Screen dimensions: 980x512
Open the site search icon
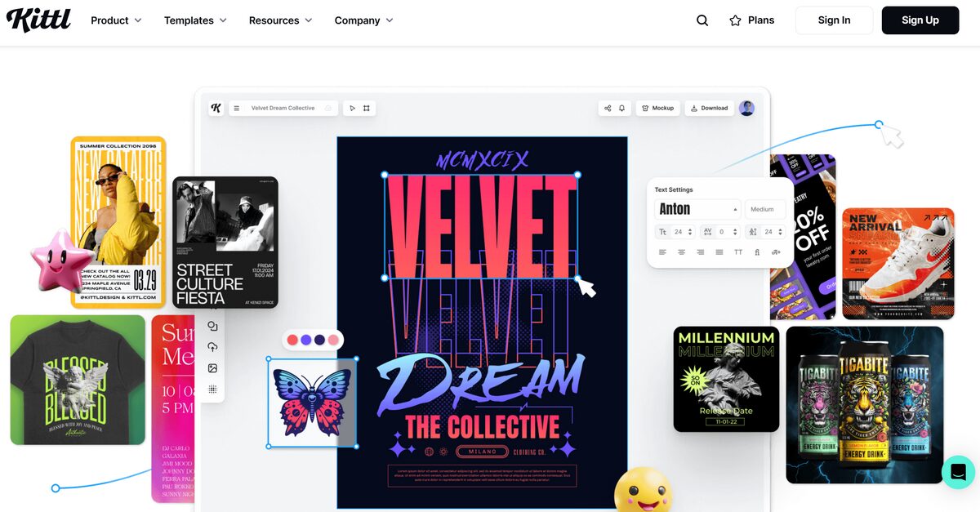click(702, 20)
